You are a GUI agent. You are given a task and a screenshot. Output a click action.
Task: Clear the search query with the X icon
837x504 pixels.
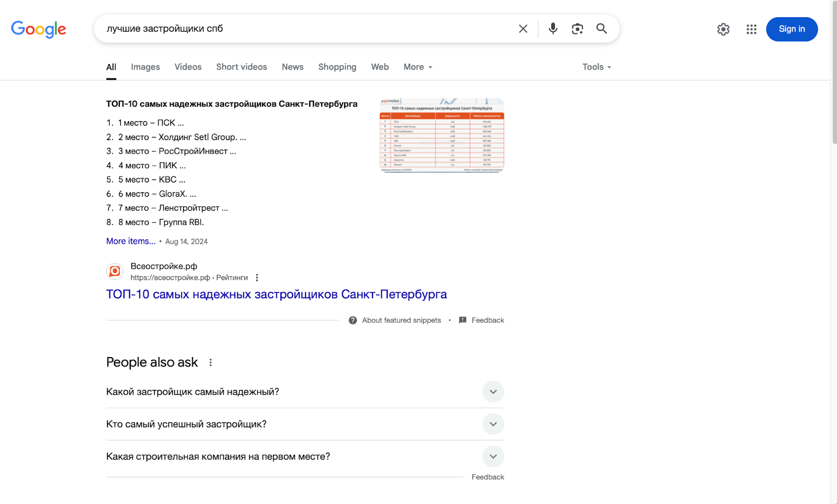tap(523, 29)
